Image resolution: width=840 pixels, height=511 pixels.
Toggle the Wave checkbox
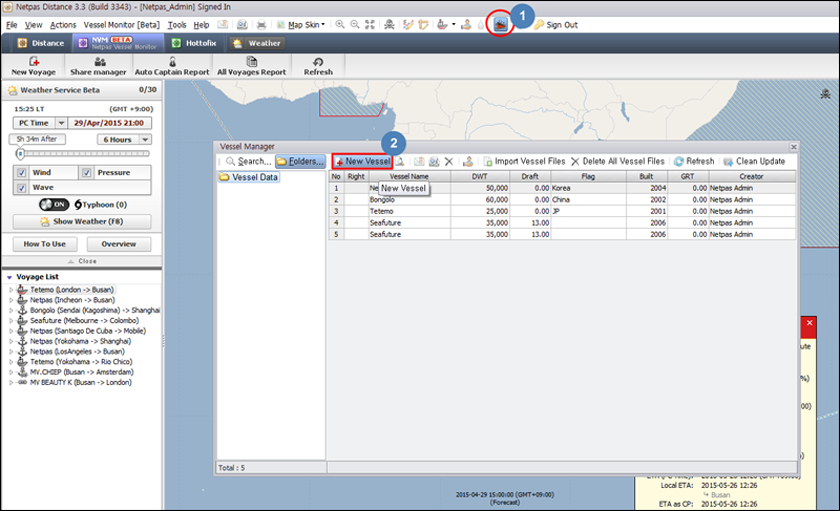(21, 187)
